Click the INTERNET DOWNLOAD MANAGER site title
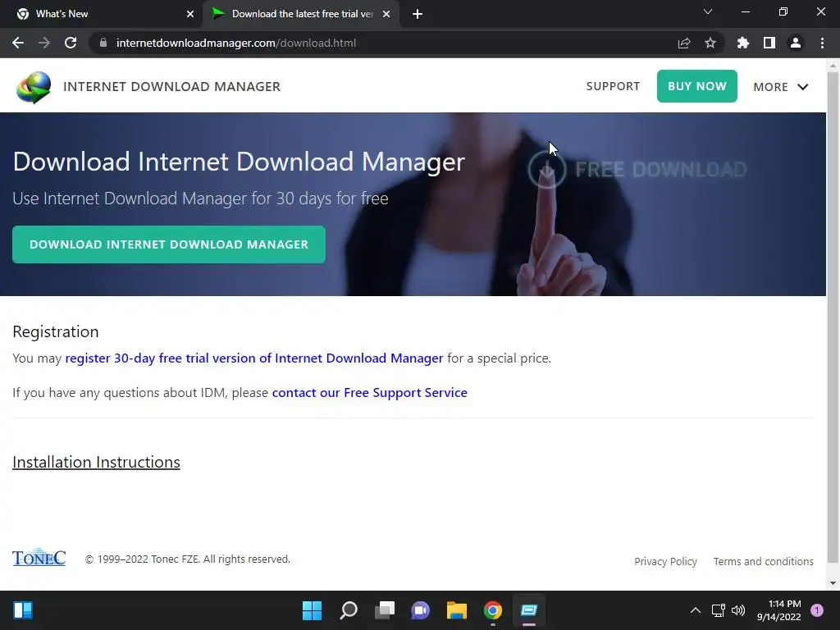The height and width of the screenshot is (630, 840). pos(172,87)
